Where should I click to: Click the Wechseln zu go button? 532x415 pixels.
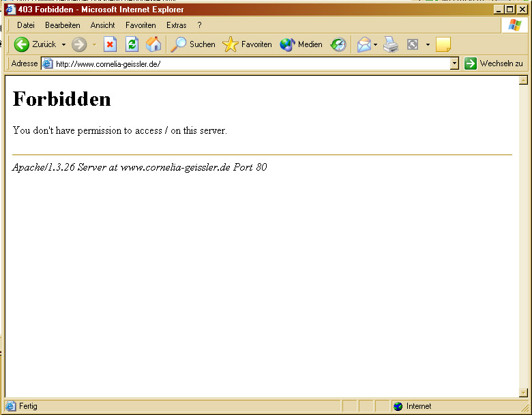(494, 63)
